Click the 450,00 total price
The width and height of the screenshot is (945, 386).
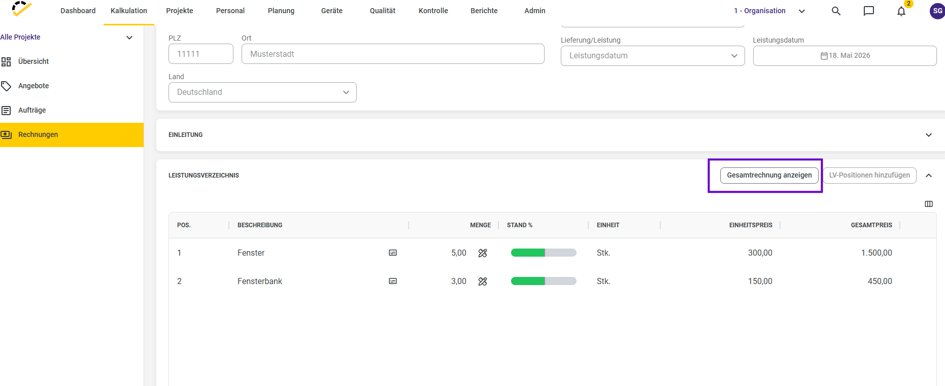pyautogui.click(x=880, y=281)
